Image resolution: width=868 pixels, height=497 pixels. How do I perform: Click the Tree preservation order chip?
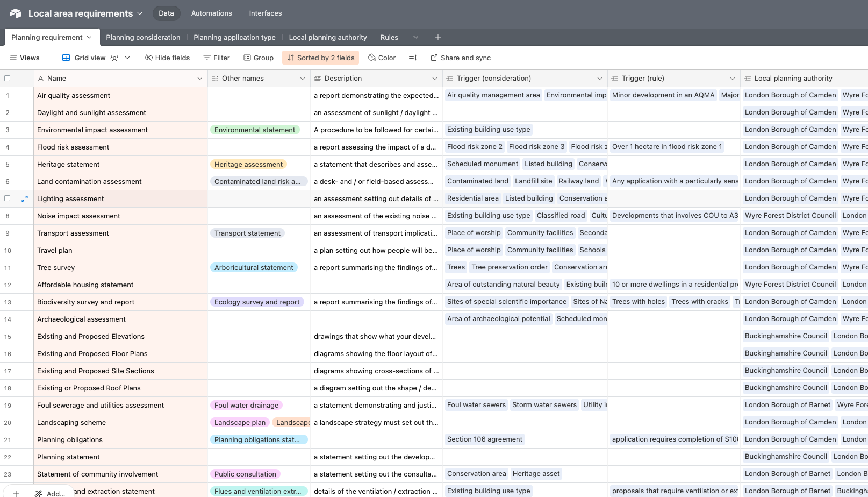click(x=510, y=267)
